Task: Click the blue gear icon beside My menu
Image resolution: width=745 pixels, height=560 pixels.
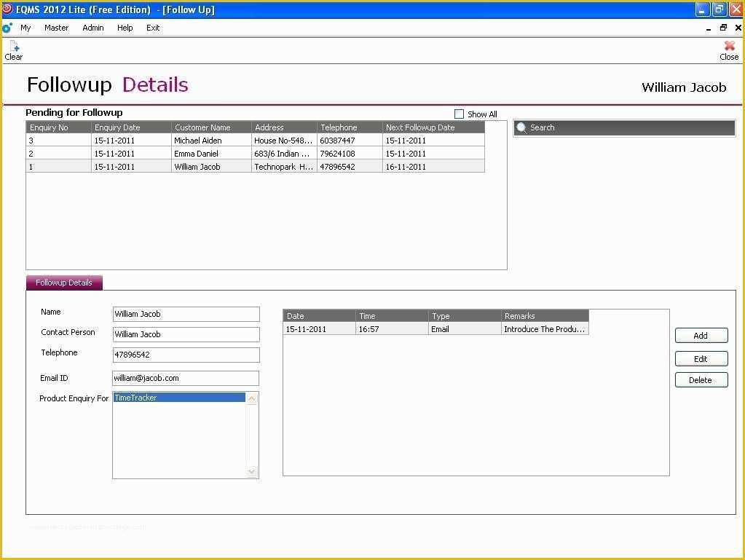Action: pos(7,28)
